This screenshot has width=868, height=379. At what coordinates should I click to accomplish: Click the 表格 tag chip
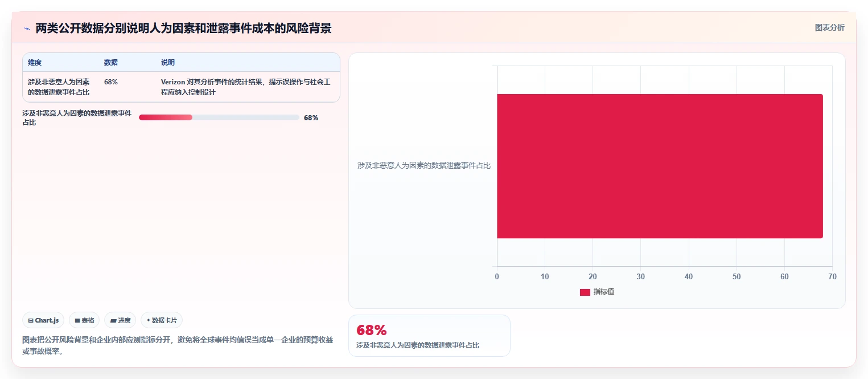click(x=84, y=320)
